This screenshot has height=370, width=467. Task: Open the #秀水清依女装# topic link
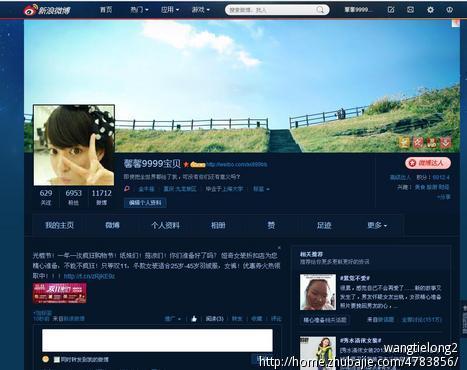tap(360, 340)
